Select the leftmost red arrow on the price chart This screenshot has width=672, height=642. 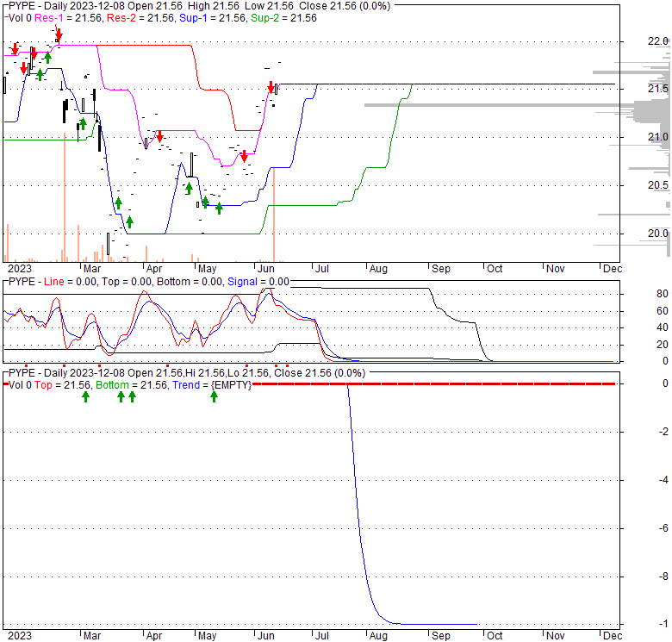(15, 49)
